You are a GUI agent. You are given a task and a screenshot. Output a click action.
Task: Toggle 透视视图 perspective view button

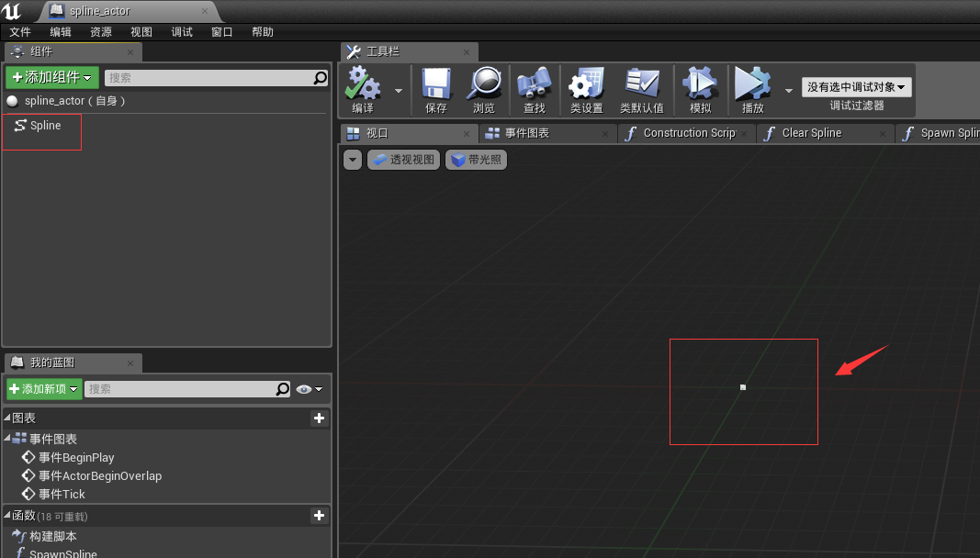click(x=404, y=160)
